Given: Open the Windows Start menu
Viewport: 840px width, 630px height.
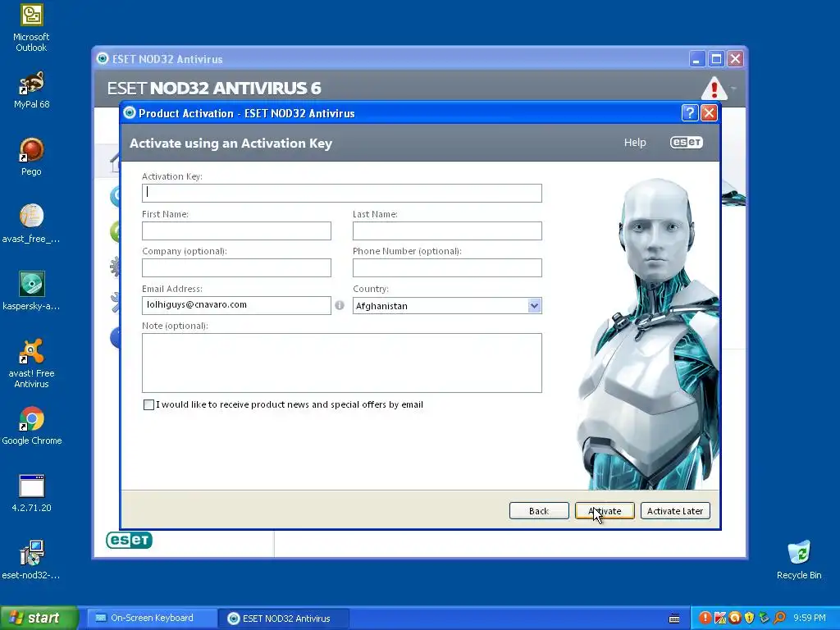Looking at the screenshot, I should (39, 619).
